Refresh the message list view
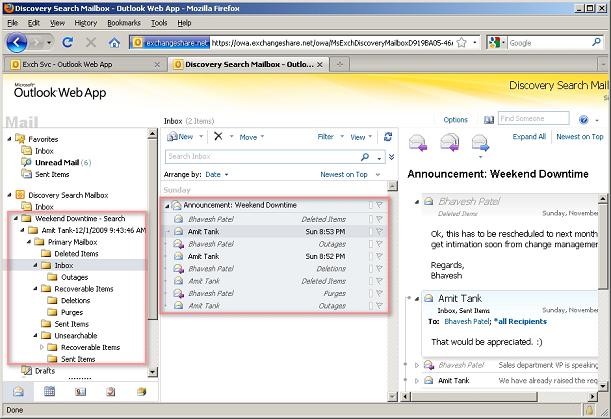The width and height of the screenshot is (611, 419). pos(388,136)
